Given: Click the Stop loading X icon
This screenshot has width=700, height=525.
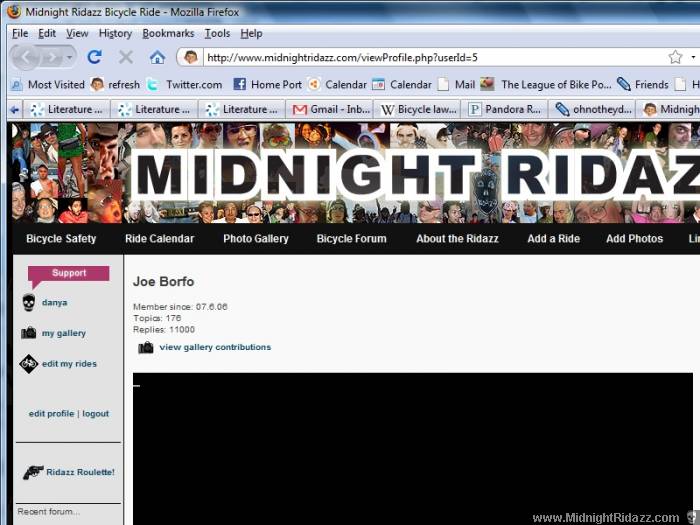Looking at the screenshot, I should coord(125,57).
